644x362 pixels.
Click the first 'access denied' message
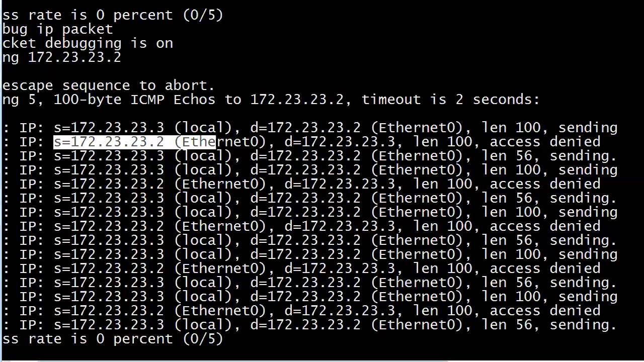tap(545, 142)
